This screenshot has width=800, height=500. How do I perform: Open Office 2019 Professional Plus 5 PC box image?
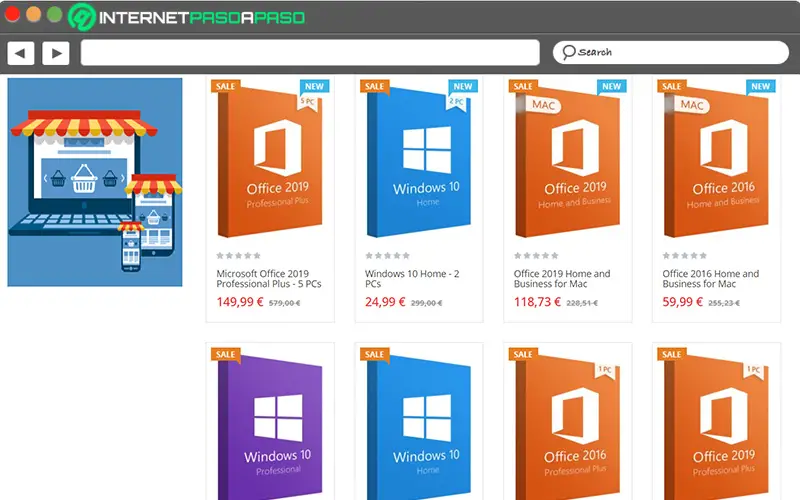click(x=270, y=162)
